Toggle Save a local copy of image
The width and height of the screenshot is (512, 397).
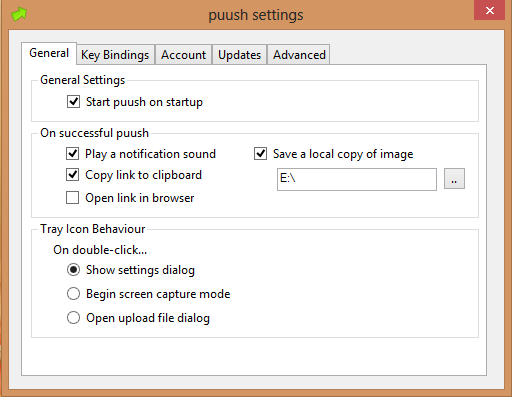click(x=260, y=154)
